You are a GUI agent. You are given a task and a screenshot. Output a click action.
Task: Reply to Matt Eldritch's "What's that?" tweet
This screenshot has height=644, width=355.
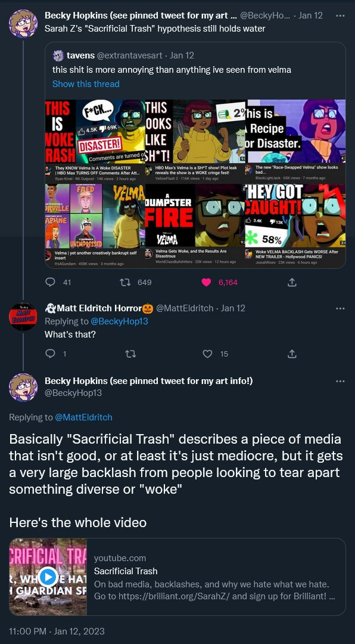click(x=50, y=354)
